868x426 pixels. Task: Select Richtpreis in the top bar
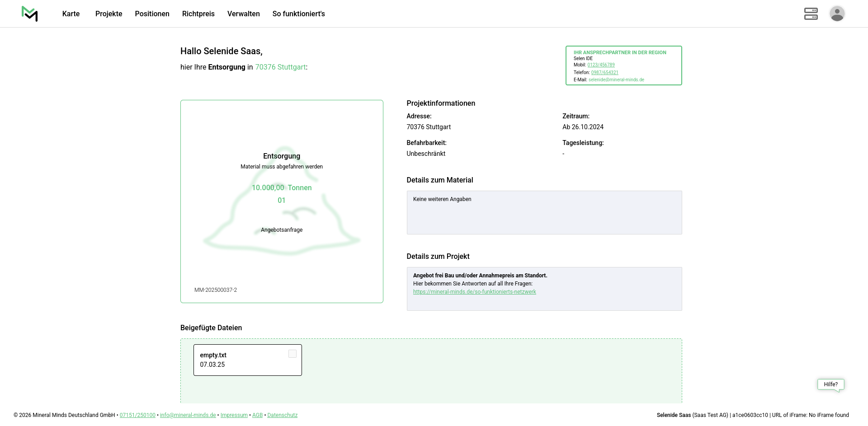coord(198,14)
